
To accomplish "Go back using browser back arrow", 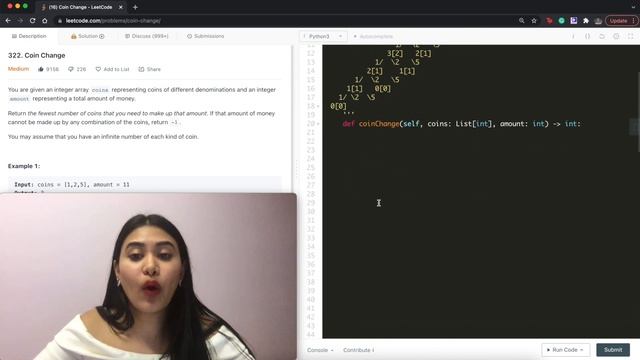I will 8,20.
